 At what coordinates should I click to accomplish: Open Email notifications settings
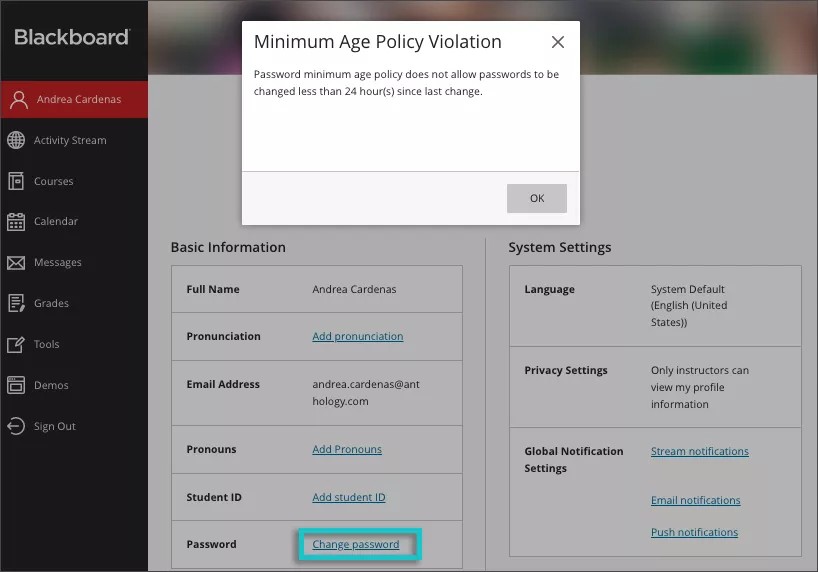pos(695,500)
